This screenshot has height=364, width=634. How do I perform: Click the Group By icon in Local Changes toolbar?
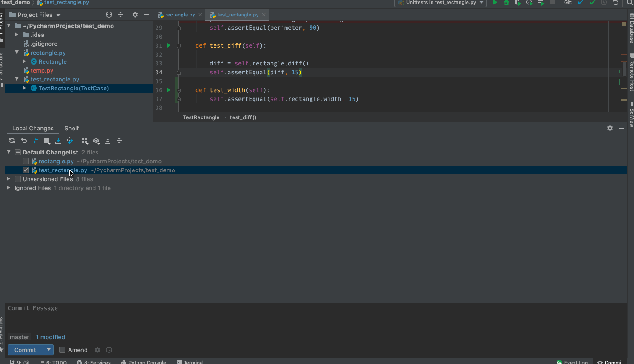pyautogui.click(x=85, y=141)
